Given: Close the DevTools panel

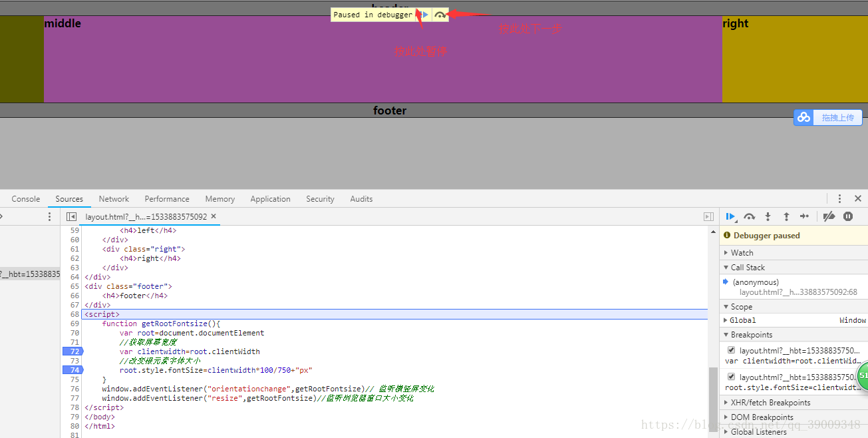Looking at the screenshot, I should click(858, 198).
